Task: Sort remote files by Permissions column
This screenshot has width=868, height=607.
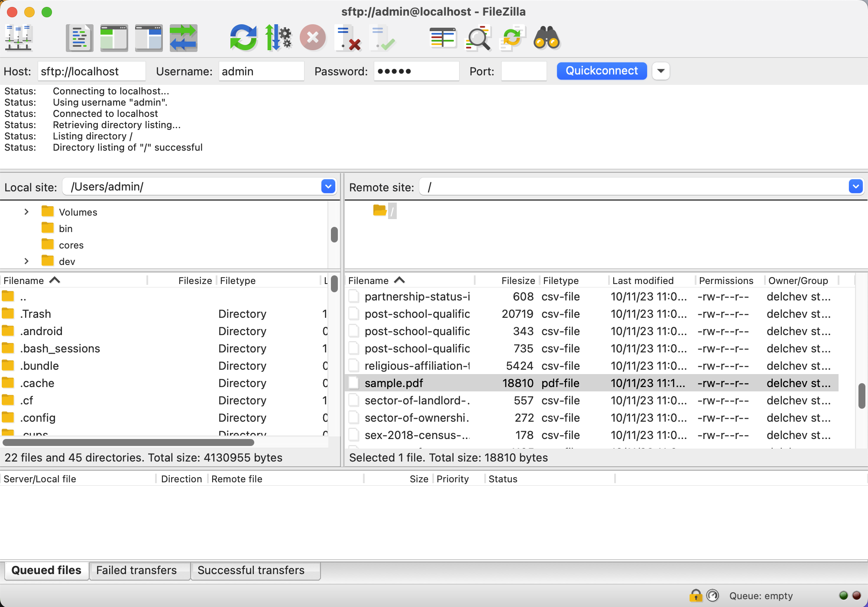Action: 730,281
